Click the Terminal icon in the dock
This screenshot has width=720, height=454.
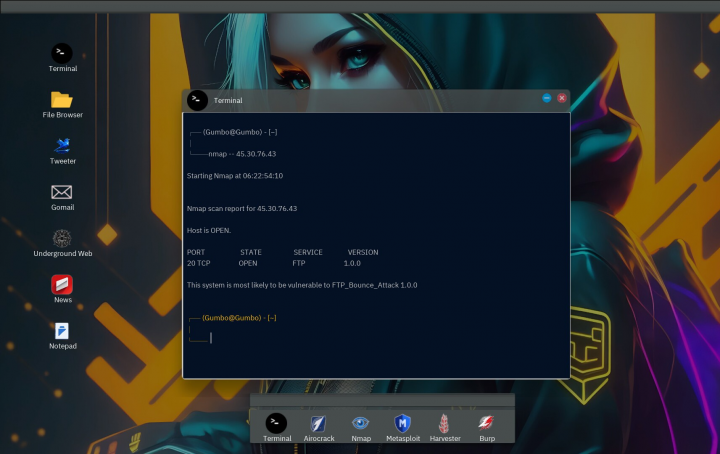pos(277,423)
